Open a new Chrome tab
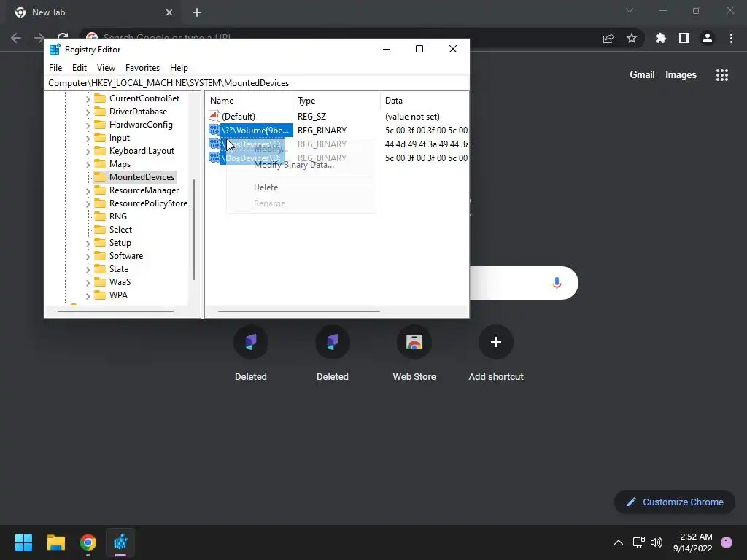This screenshot has height=560, width=747. coord(197,12)
